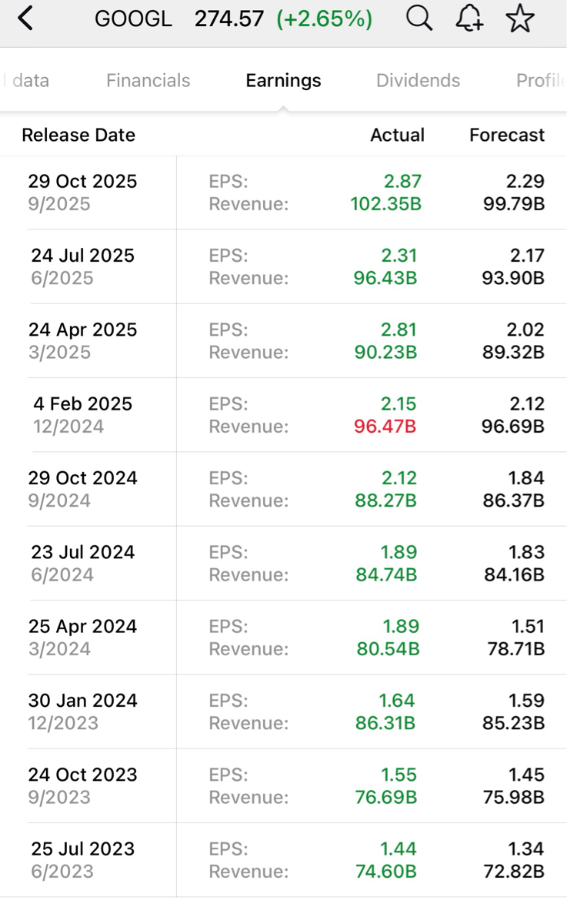The image size is (567, 924).
Task: Tap the Actual column header
Action: (397, 136)
